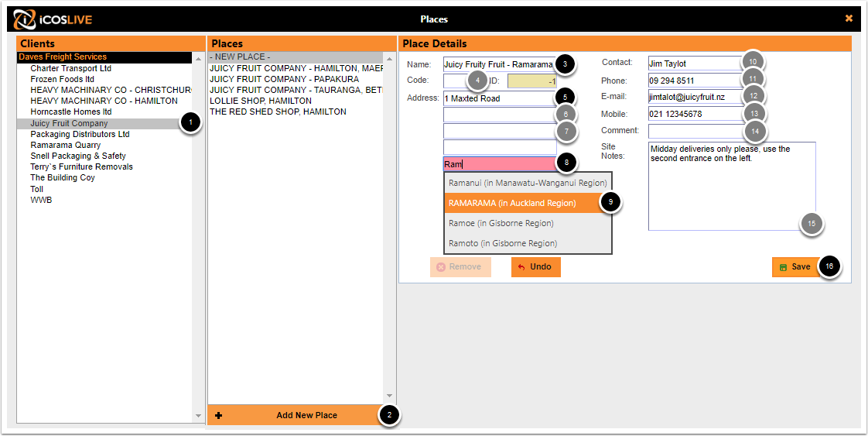Select JUICY FRUIT COMPANY - HAMILTON place
The image size is (868, 436).
[296, 68]
